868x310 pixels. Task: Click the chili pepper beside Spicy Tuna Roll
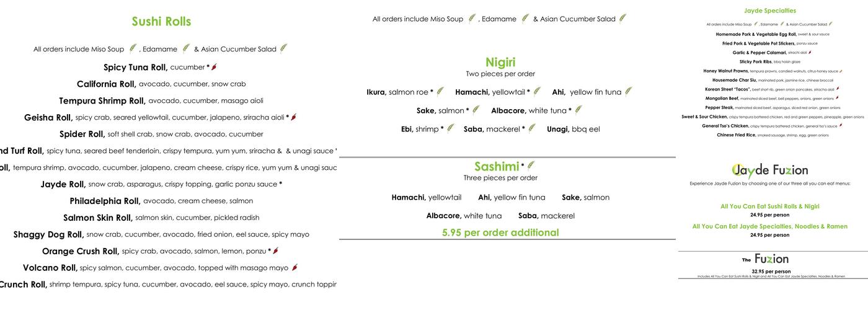[x=215, y=67]
